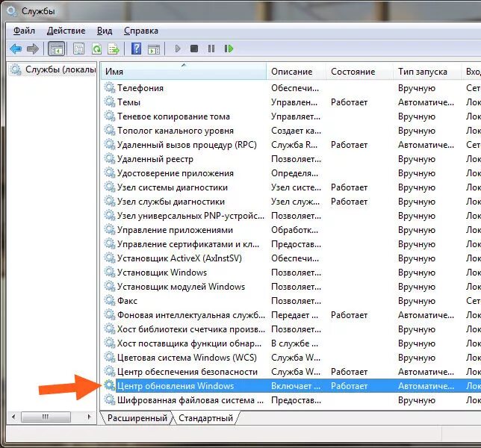Click the gear icon of Факс service

[x=110, y=300]
